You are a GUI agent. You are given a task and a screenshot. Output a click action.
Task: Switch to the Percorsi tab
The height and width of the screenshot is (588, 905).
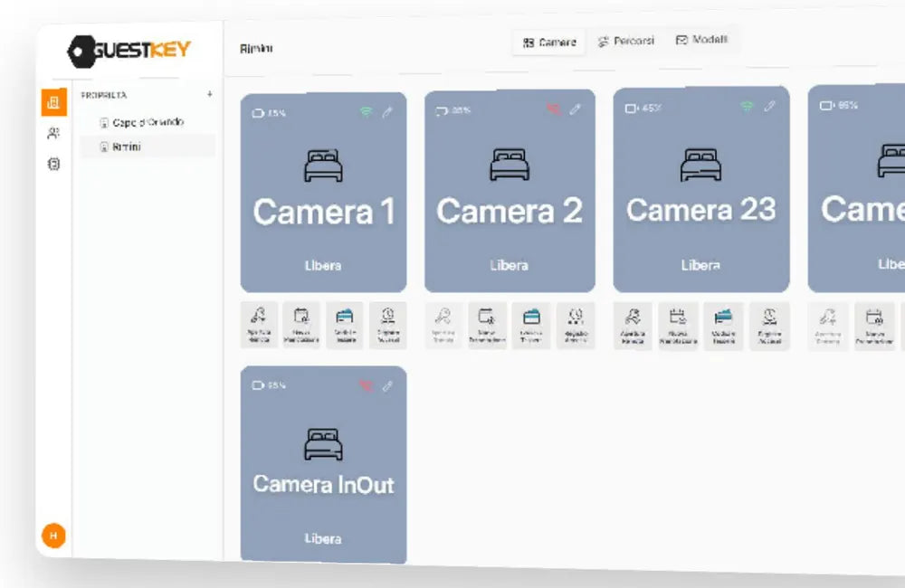pos(626,41)
